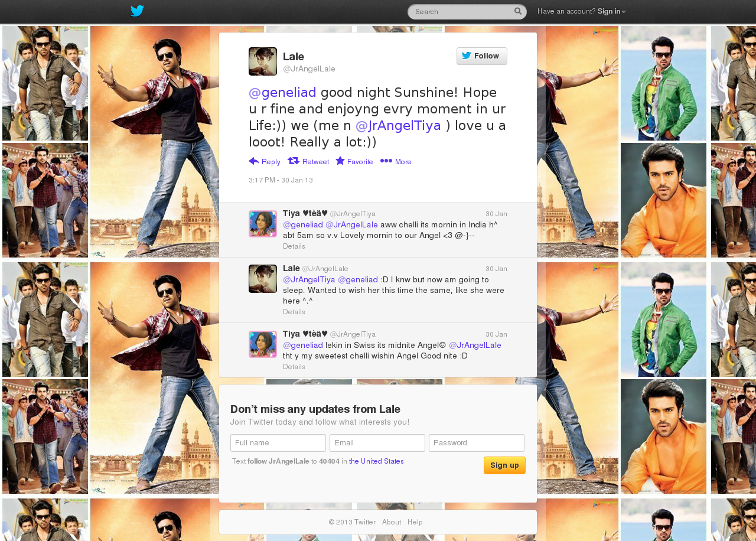This screenshot has width=756, height=541.
Task: Open the More options text link
Action: (403, 162)
